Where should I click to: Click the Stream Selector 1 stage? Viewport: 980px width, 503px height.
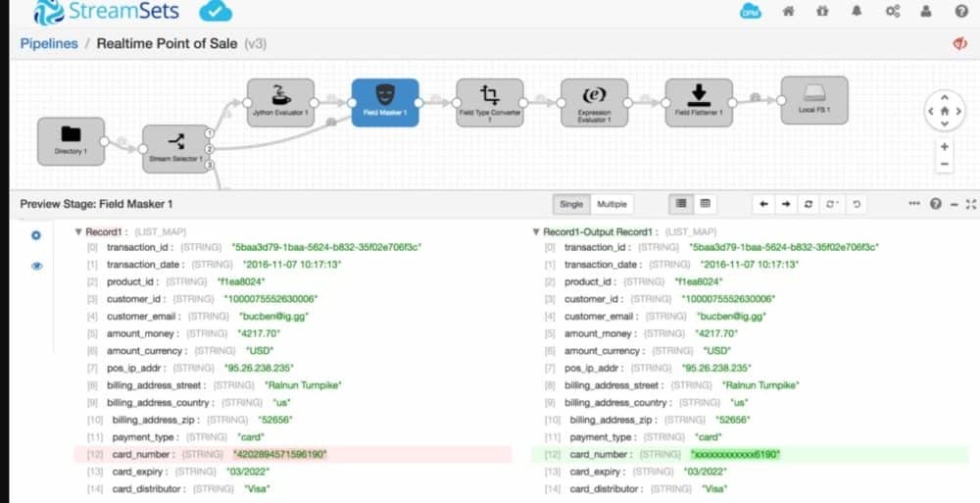(175, 148)
